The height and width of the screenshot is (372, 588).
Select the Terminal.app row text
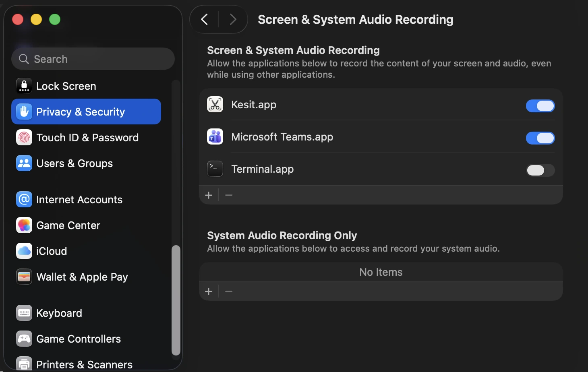coord(263,169)
